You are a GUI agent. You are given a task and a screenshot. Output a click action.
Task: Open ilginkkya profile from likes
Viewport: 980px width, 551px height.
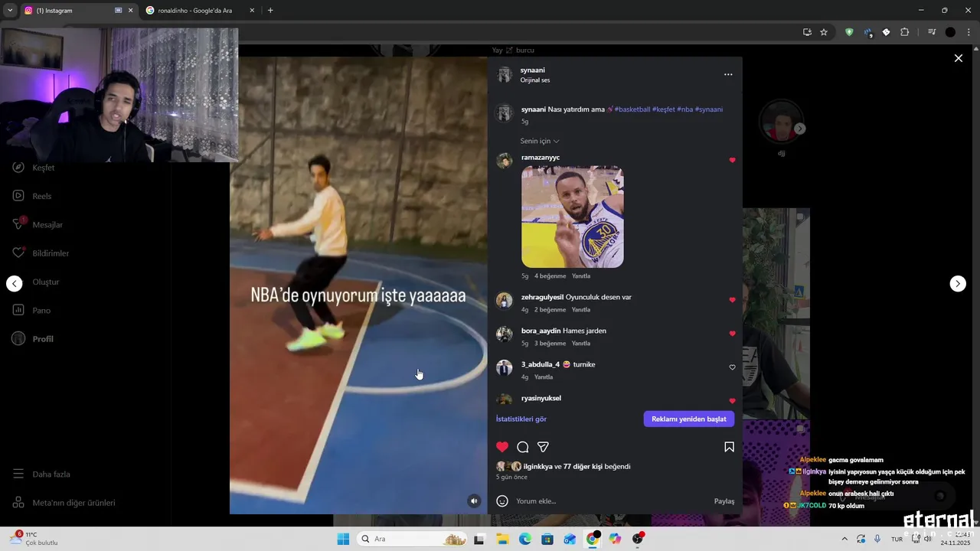click(537, 466)
